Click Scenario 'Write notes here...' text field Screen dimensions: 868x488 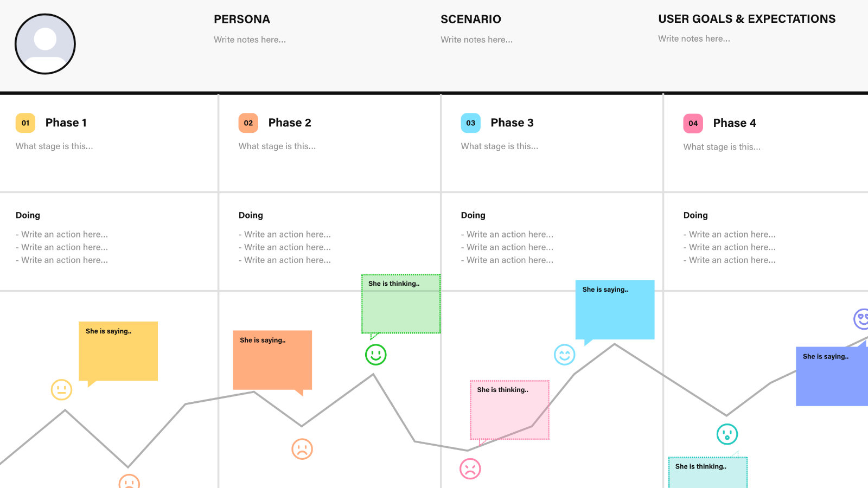tap(476, 40)
